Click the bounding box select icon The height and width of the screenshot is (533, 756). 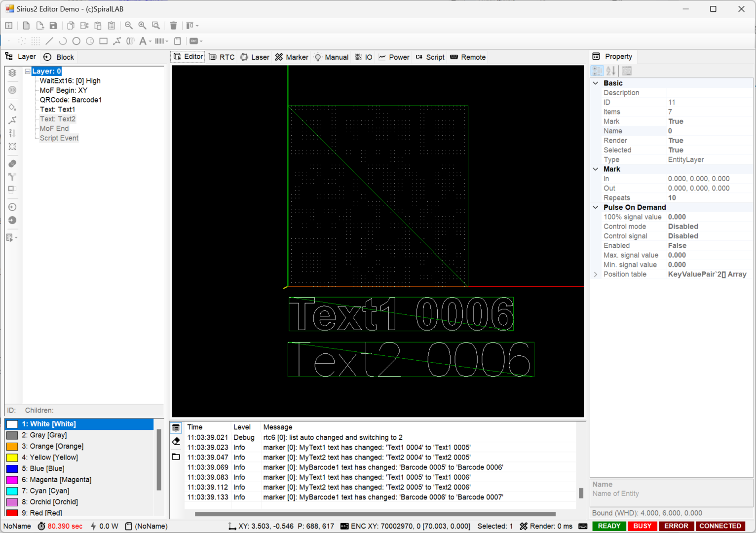click(x=12, y=147)
